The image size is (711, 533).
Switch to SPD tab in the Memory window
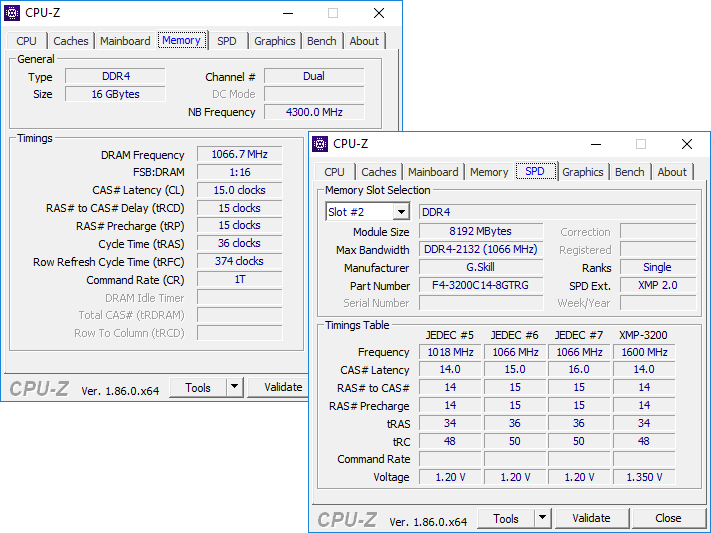pyautogui.click(x=227, y=41)
